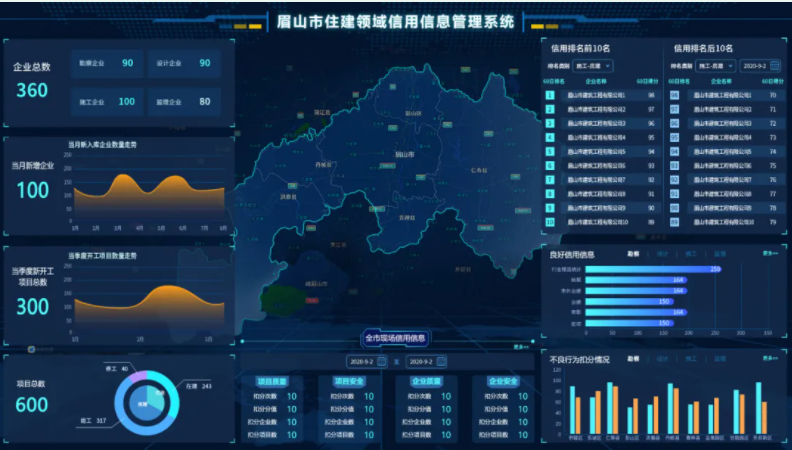This screenshot has height=450, width=792.
Task: Expand 排名类别 dropdown in 信用排名后10名 panel
Action: click(718, 66)
